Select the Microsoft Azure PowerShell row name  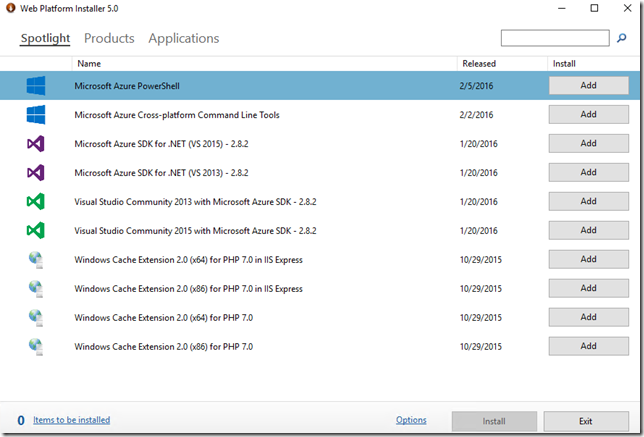tap(127, 86)
